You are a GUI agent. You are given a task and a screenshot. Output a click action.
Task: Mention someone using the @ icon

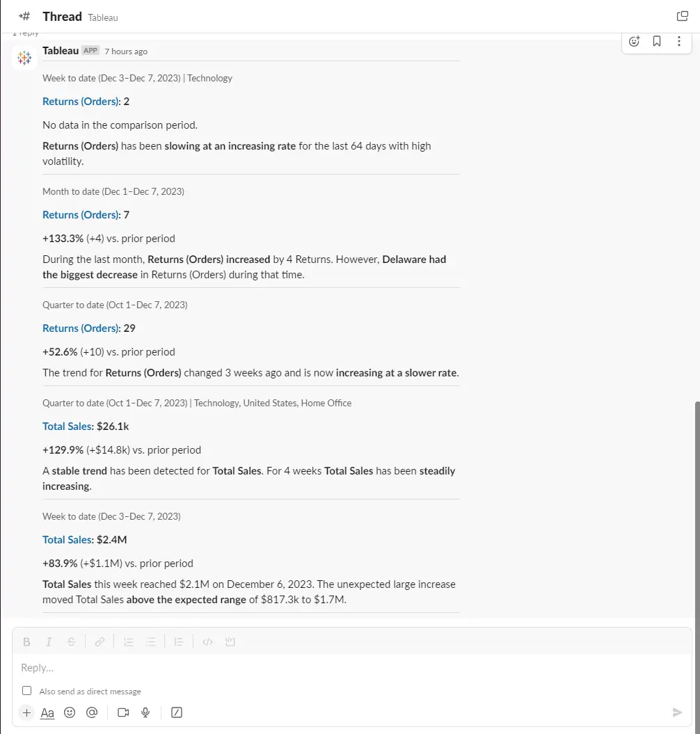coord(92,712)
